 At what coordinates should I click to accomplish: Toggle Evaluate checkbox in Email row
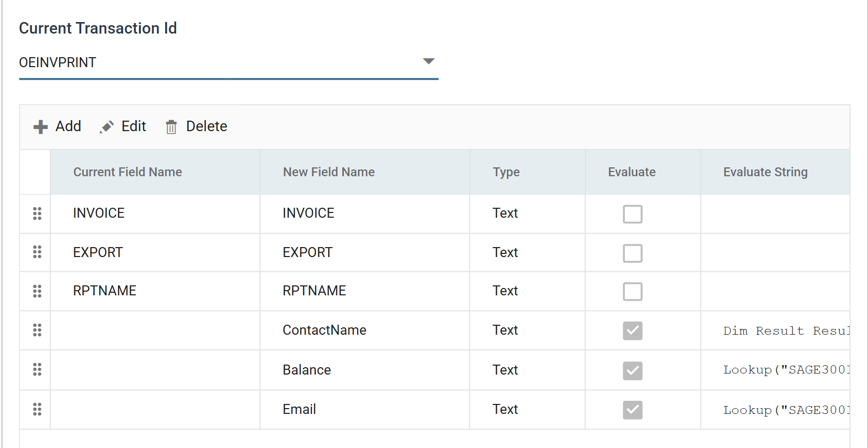coord(633,410)
